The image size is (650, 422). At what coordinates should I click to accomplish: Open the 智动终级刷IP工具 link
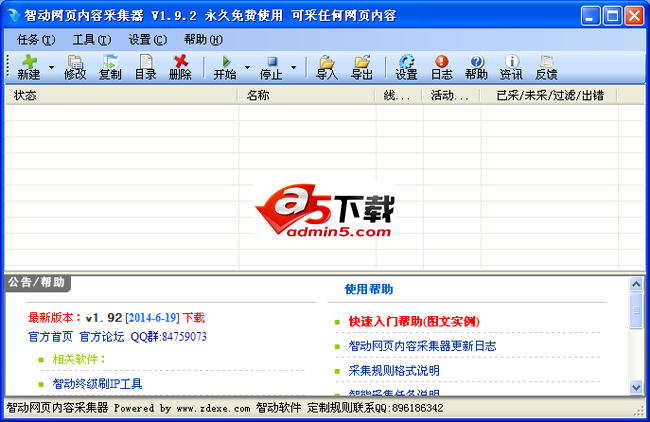pos(97,384)
